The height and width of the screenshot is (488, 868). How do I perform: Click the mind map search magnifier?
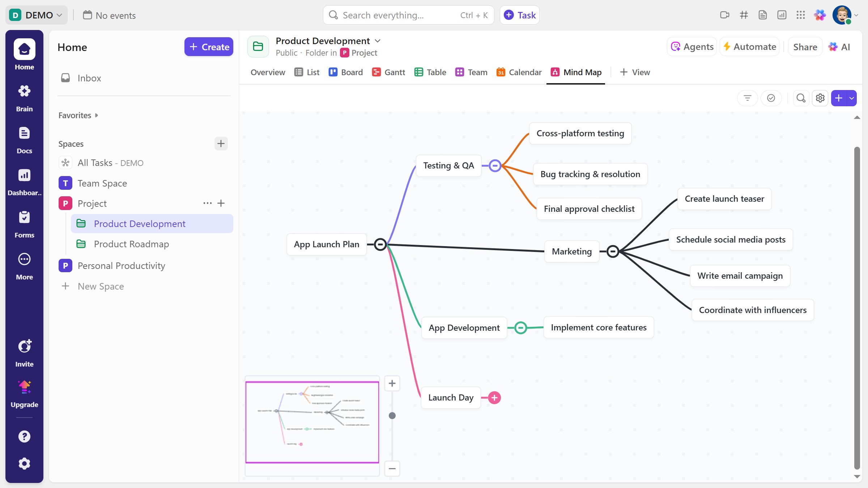coord(801,98)
